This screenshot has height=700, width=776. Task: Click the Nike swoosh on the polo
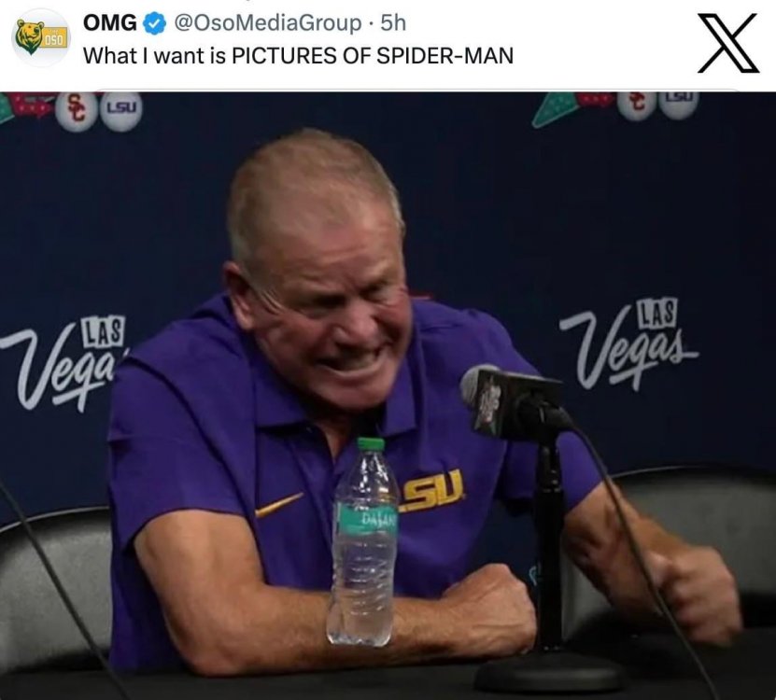pos(278,505)
